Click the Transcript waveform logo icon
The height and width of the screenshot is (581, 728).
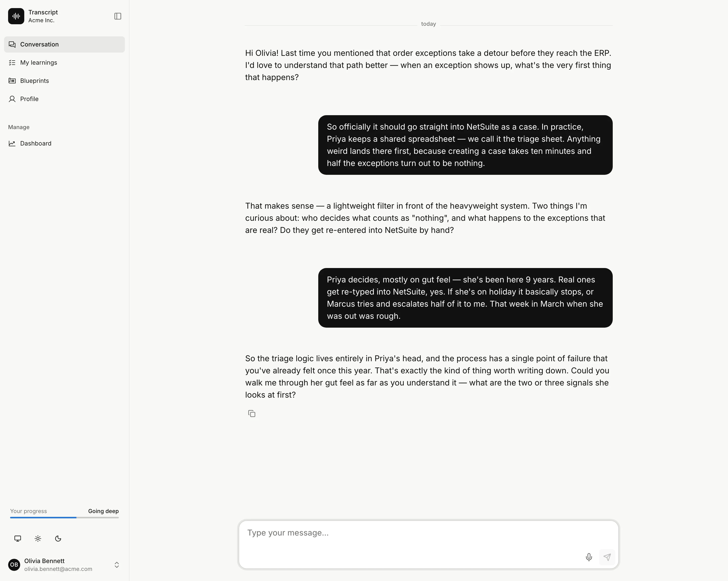[16, 16]
